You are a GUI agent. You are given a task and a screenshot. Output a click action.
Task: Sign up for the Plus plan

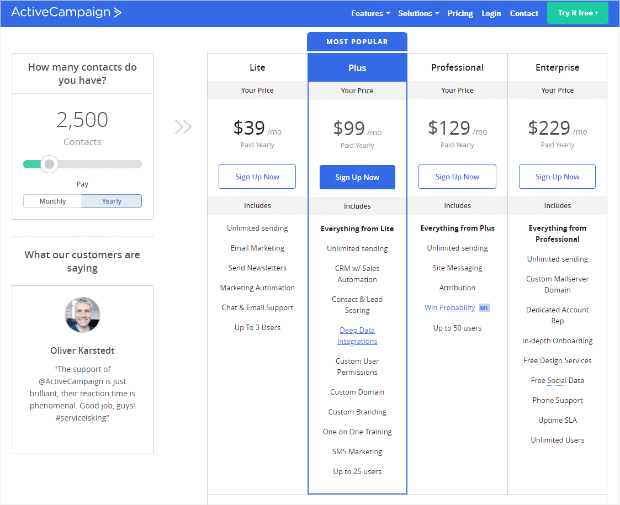click(x=357, y=177)
